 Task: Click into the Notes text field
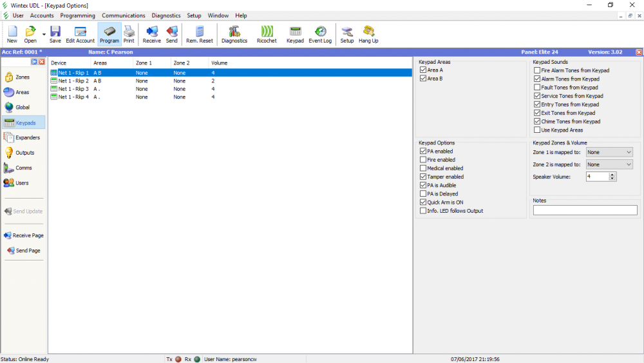(x=585, y=210)
